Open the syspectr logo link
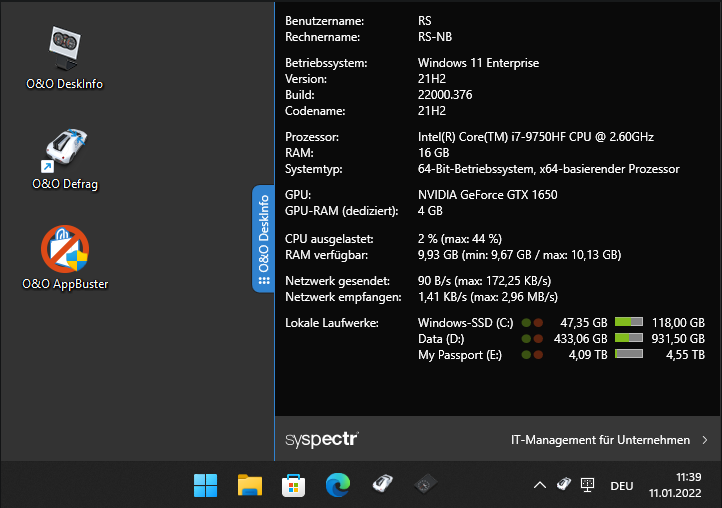The image size is (722, 508). tap(322, 439)
